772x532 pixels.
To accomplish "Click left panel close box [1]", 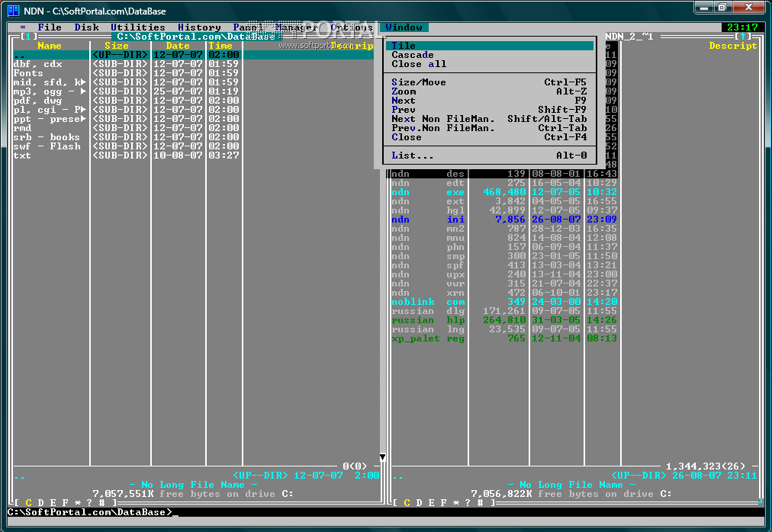I will (x=28, y=37).
